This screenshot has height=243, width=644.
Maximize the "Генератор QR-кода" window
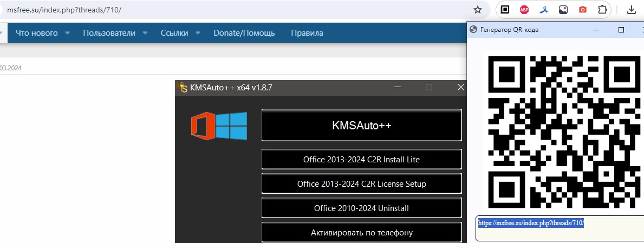click(x=621, y=30)
